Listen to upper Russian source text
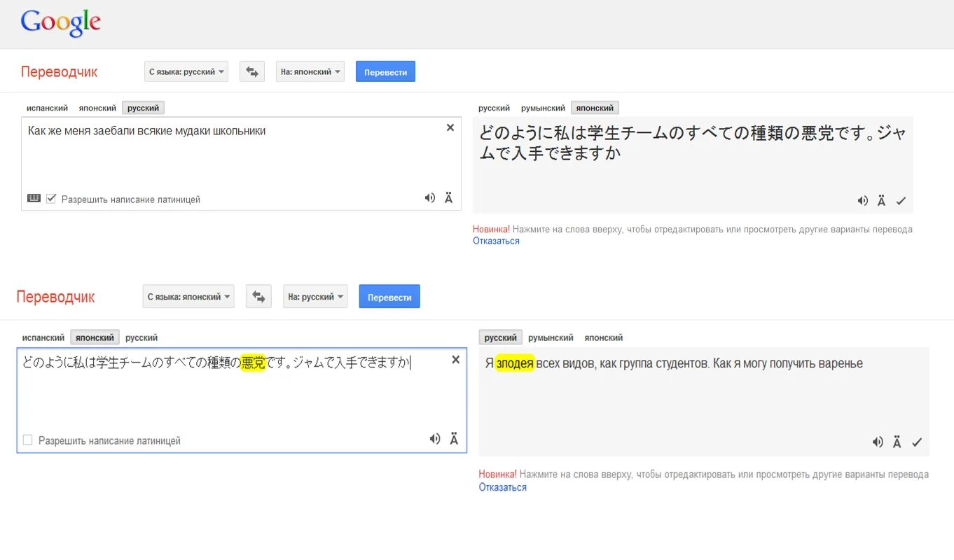 [429, 198]
